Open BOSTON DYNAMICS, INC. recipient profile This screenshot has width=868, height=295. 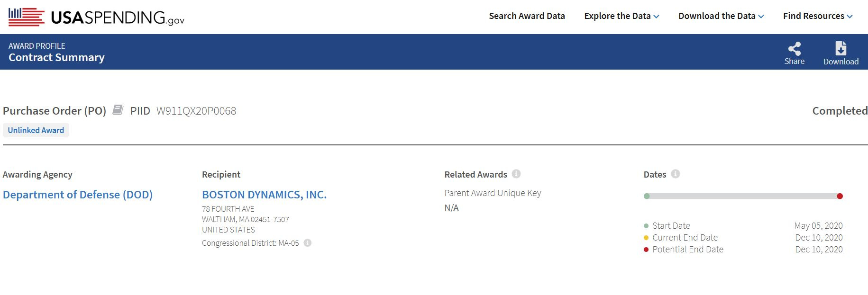(x=265, y=195)
